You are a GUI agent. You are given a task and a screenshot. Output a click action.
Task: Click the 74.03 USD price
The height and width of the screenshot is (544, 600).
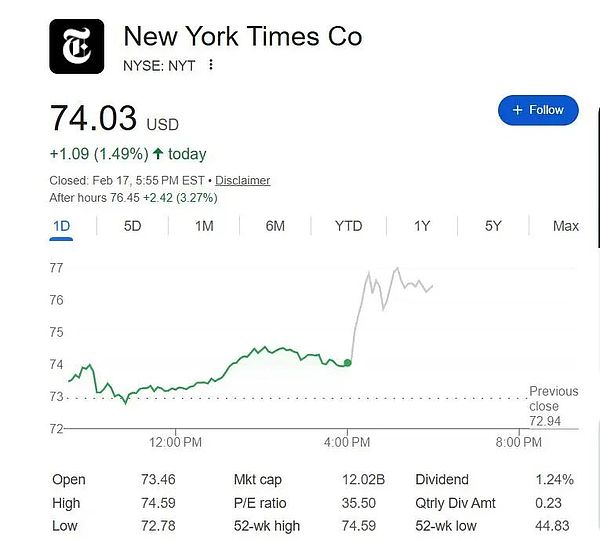click(x=93, y=119)
